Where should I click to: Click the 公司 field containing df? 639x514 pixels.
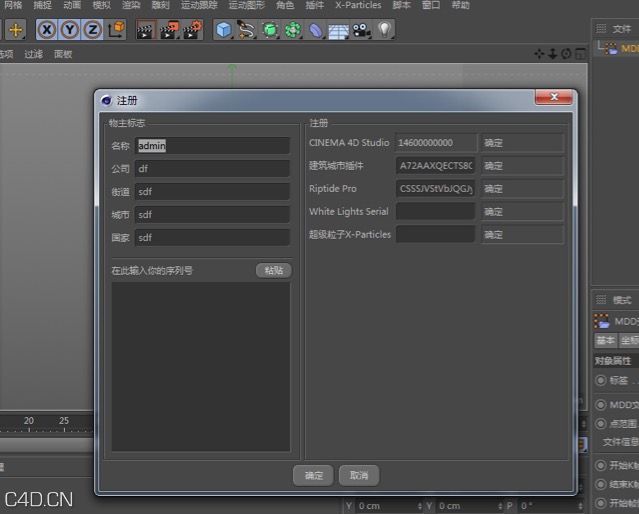pyautogui.click(x=212, y=168)
